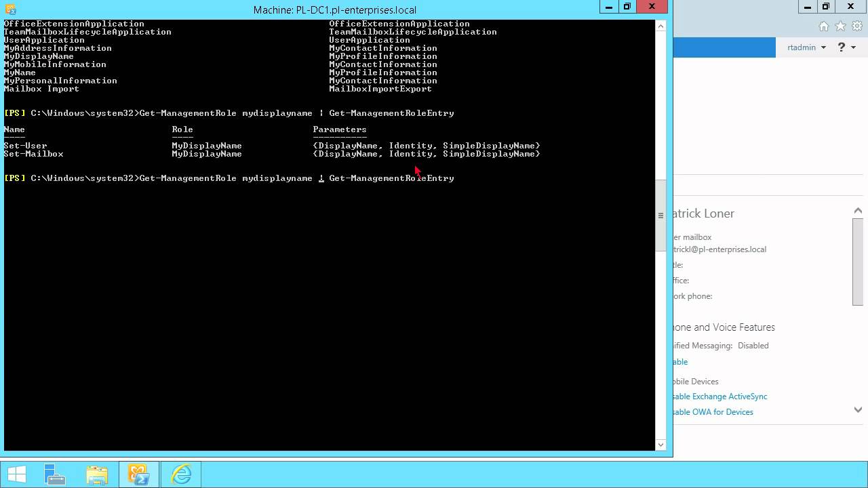Grab the console vertical scrollbar thumb
This screenshot has height=488, width=868.
pyautogui.click(x=661, y=216)
